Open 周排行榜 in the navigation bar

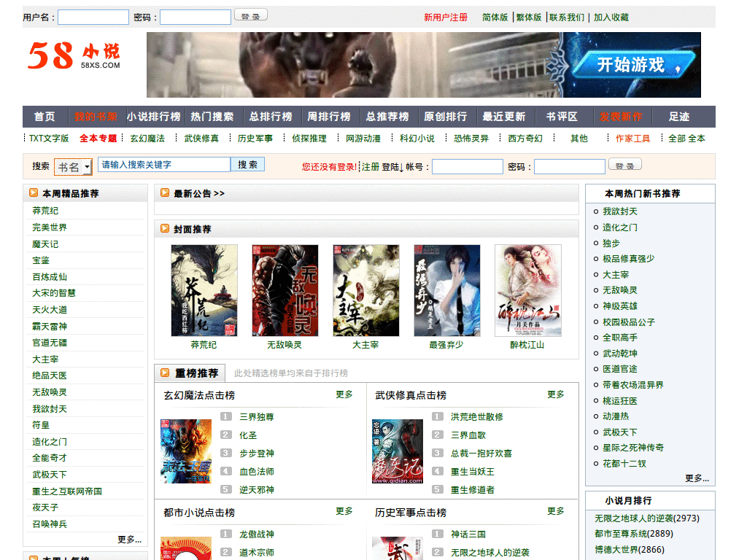(x=329, y=117)
